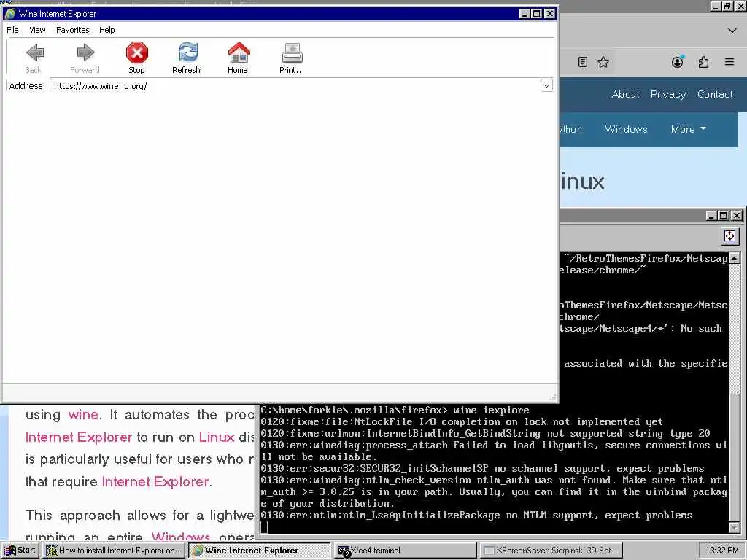Open the Firefox account icon
This screenshot has width=747, height=560.
677,62
